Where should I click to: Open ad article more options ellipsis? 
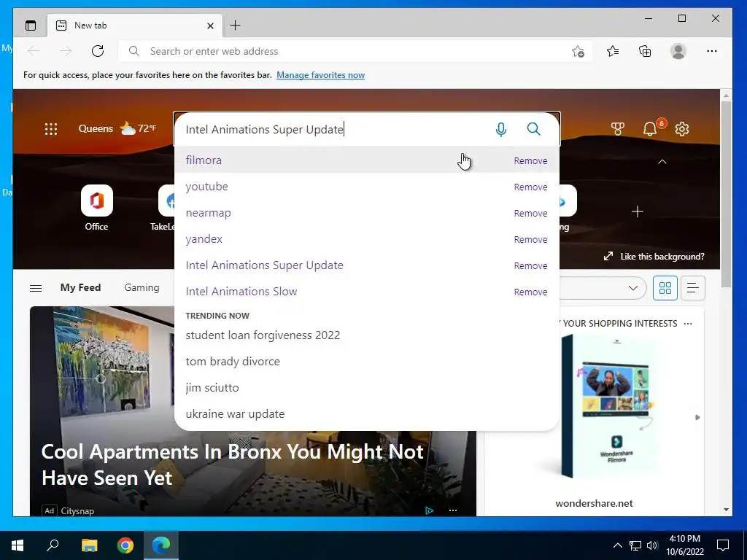tap(452, 510)
